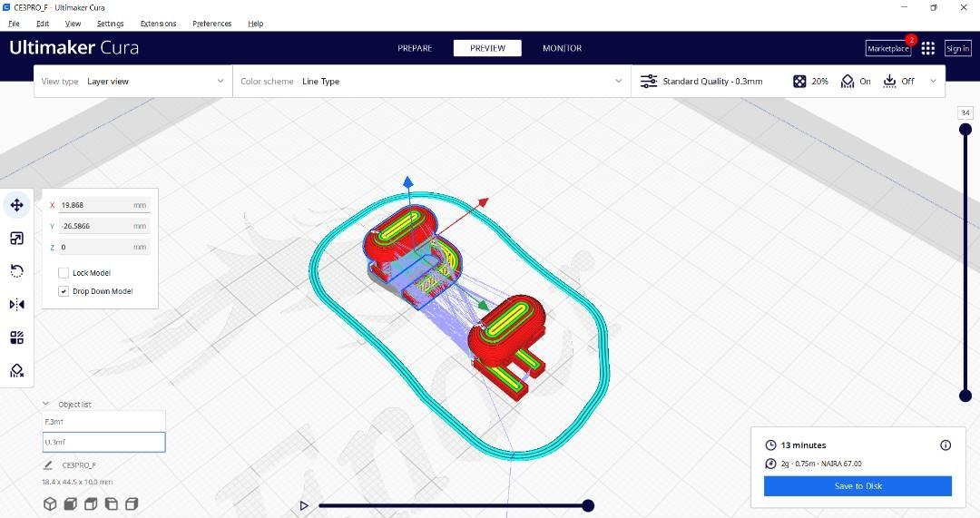Open the Marketplace
This screenshot has height=518, width=980.
888,48
